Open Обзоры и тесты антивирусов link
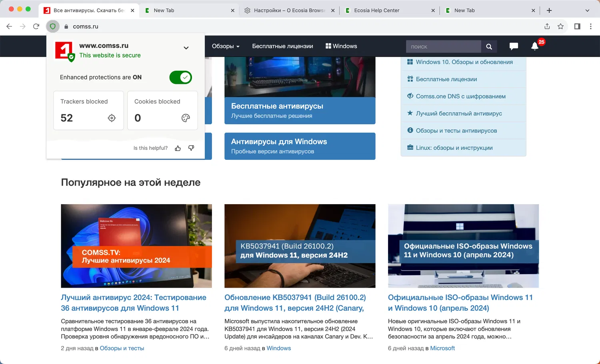This screenshot has height=364, width=600. click(x=456, y=131)
